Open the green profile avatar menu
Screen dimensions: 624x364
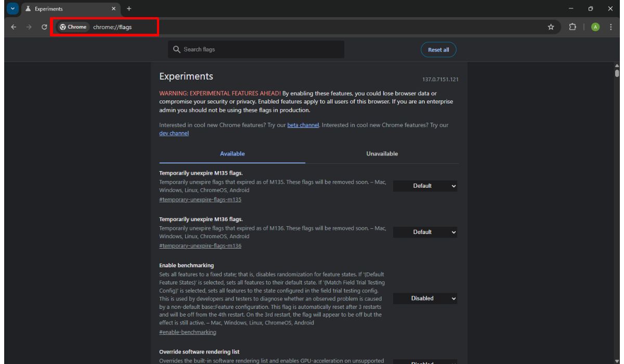595,27
